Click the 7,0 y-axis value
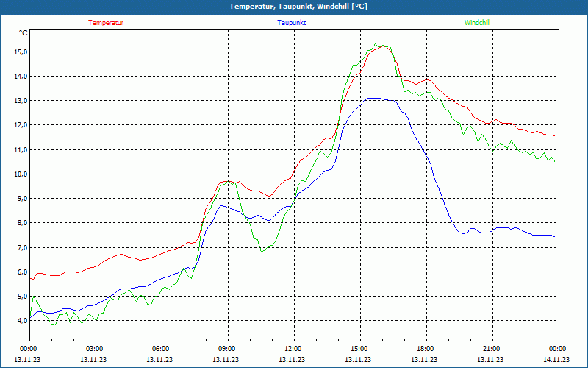 (x=22, y=247)
